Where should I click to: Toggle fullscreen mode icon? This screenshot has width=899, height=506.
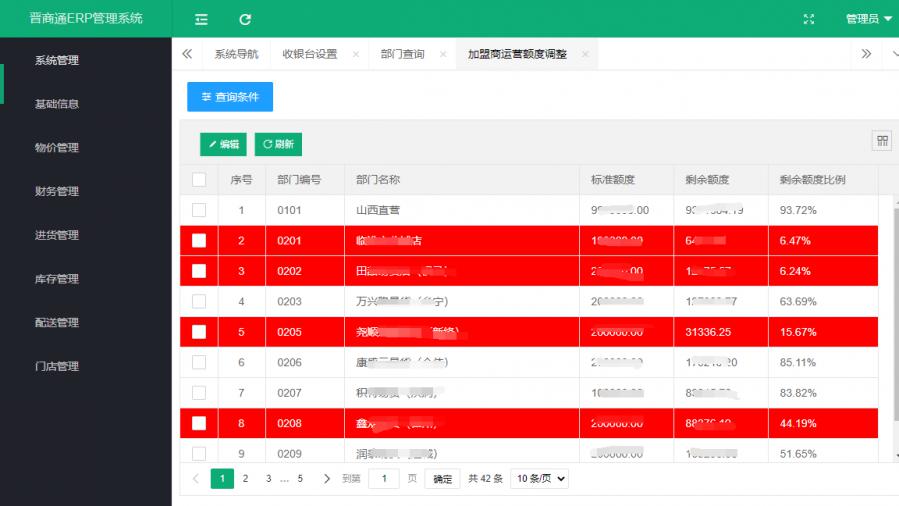click(810, 19)
